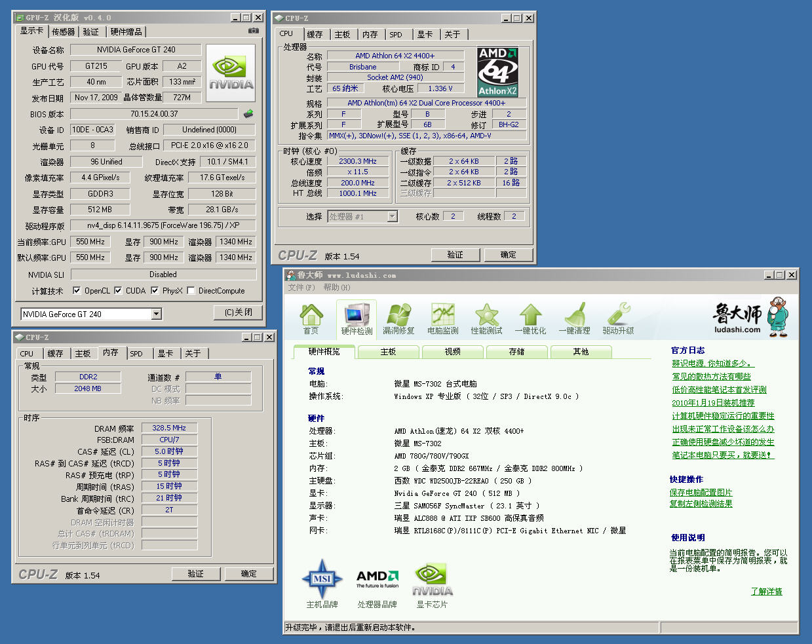Click the MSI 主机品牌 logo
The height and width of the screenshot is (644, 812).
click(x=322, y=579)
